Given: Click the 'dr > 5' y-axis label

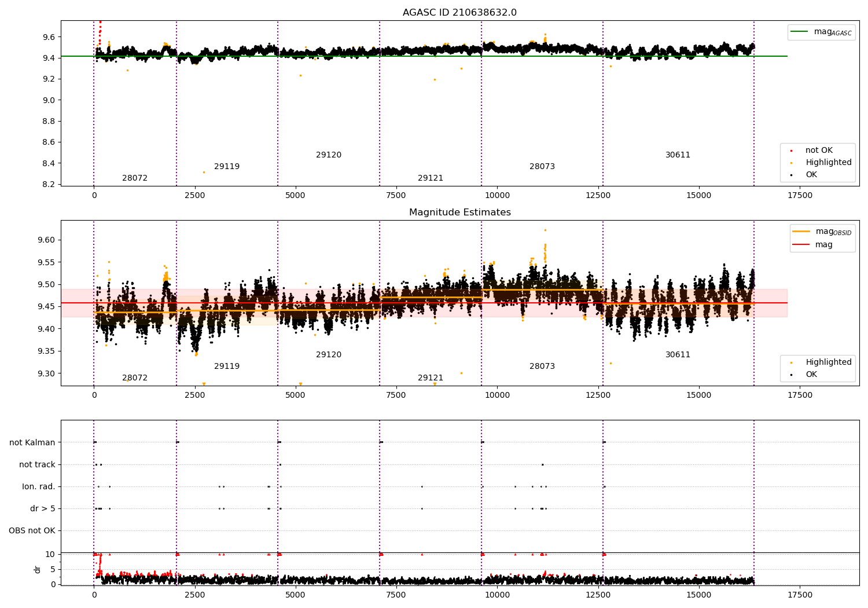Looking at the screenshot, I should pos(43,508).
